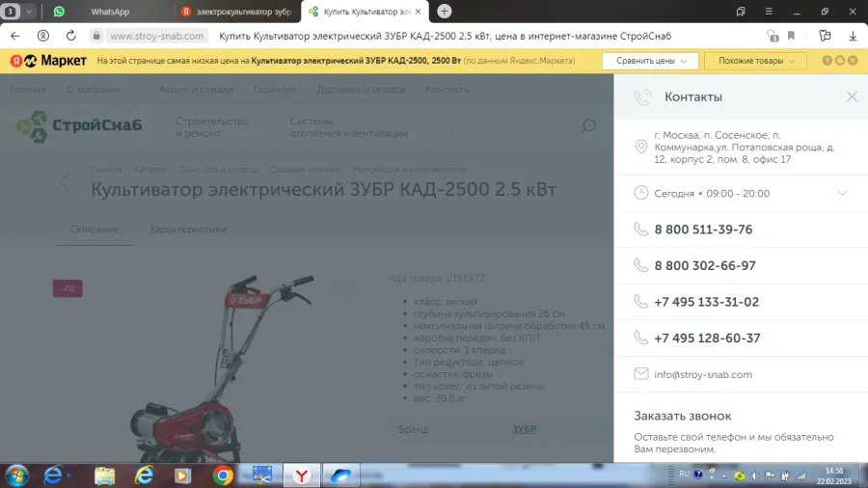Expand the Похожие товары dropdown
Screen dimensions: 868x488
[755, 61]
